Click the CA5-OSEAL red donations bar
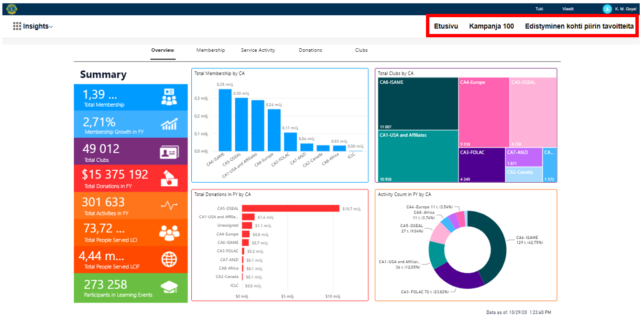The height and width of the screenshot is (321, 644). tap(290, 209)
